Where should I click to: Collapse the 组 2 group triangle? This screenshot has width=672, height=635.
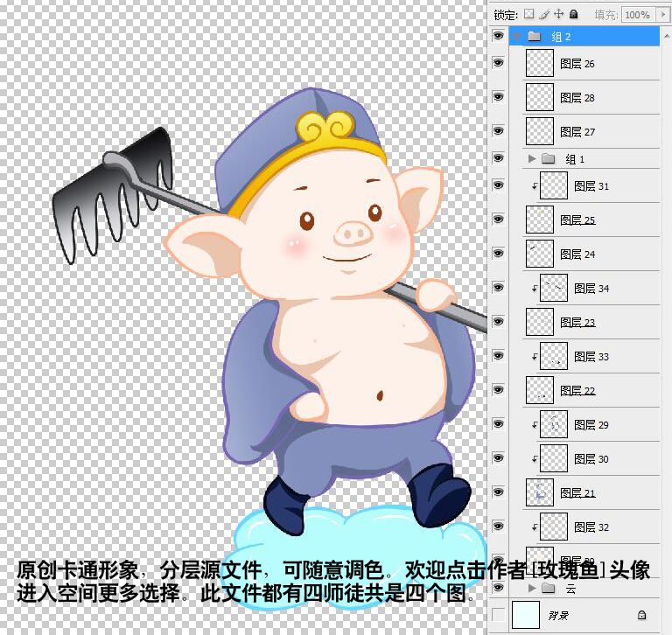click(517, 37)
